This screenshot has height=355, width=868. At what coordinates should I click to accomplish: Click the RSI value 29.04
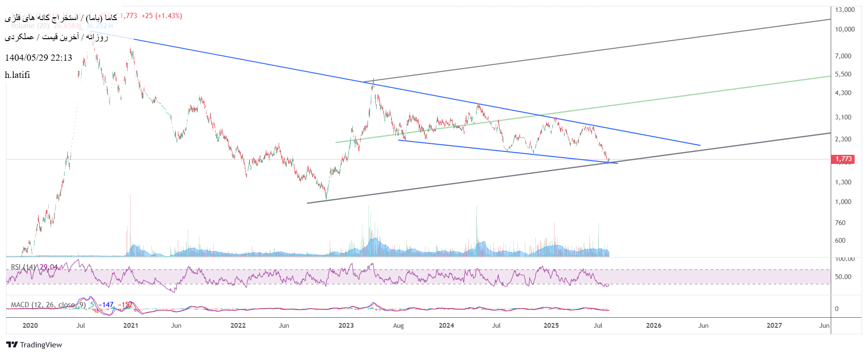click(x=48, y=267)
